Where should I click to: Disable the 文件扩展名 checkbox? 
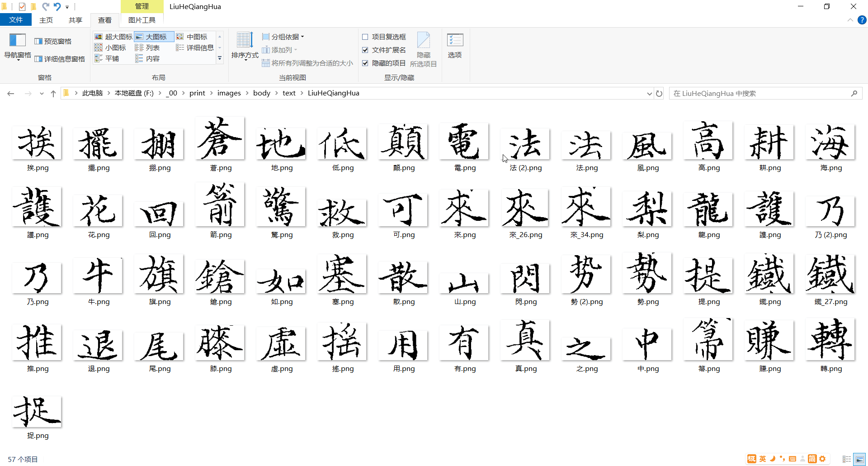coord(365,50)
